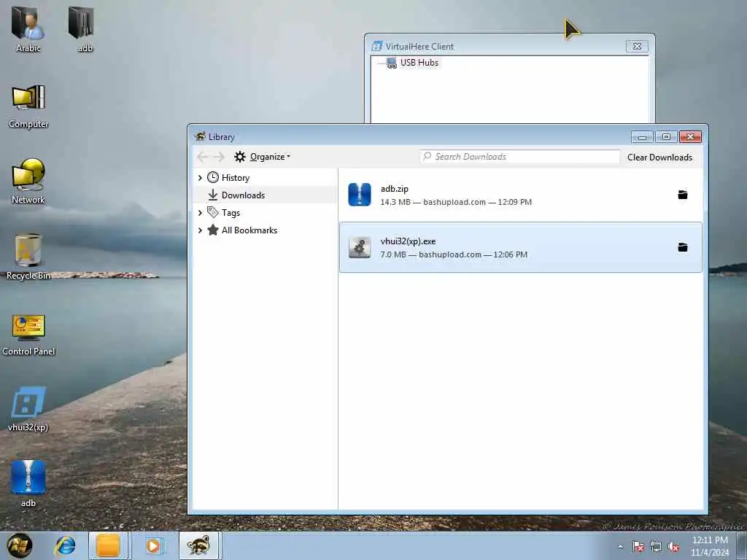Screen dimensions: 747x560
Task: Focus the Search Downloads field
Action: coord(519,157)
